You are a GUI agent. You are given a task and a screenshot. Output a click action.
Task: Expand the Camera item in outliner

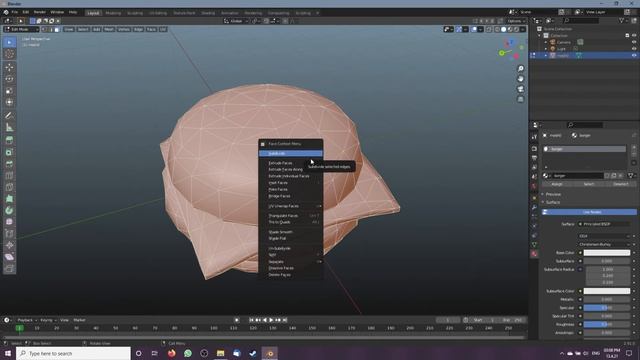tap(546, 42)
